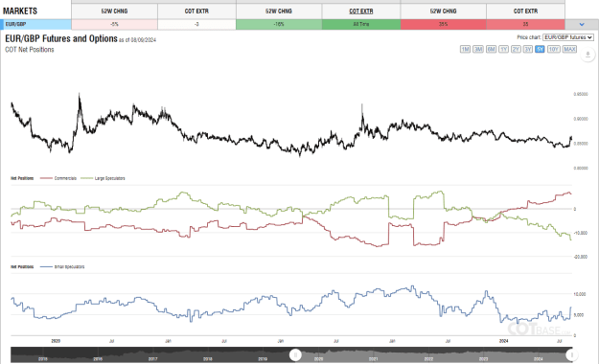Viewport: 599px width, 364px height.
Task: Click the left handle of timeline navigator
Action: (295, 354)
